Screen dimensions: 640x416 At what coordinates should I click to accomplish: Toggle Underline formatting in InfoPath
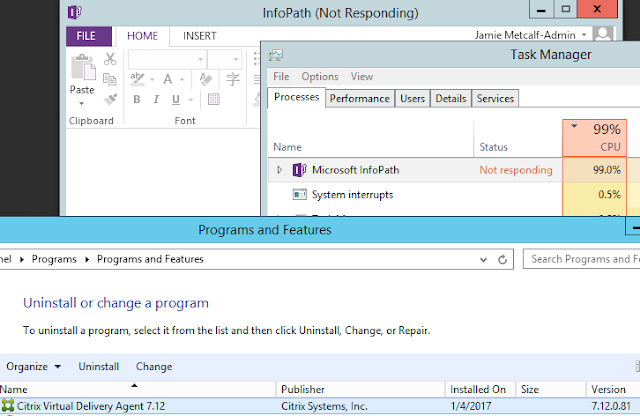pyautogui.click(x=176, y=99)
